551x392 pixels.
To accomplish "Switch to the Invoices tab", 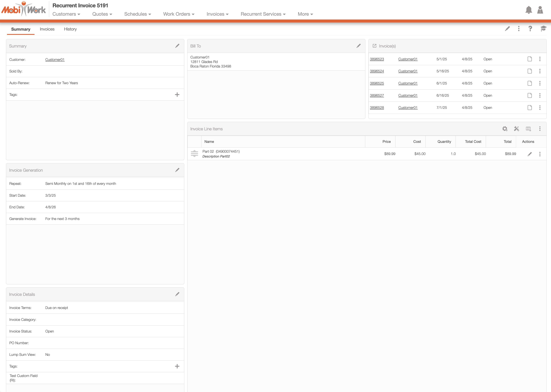I will coord(47,29).
